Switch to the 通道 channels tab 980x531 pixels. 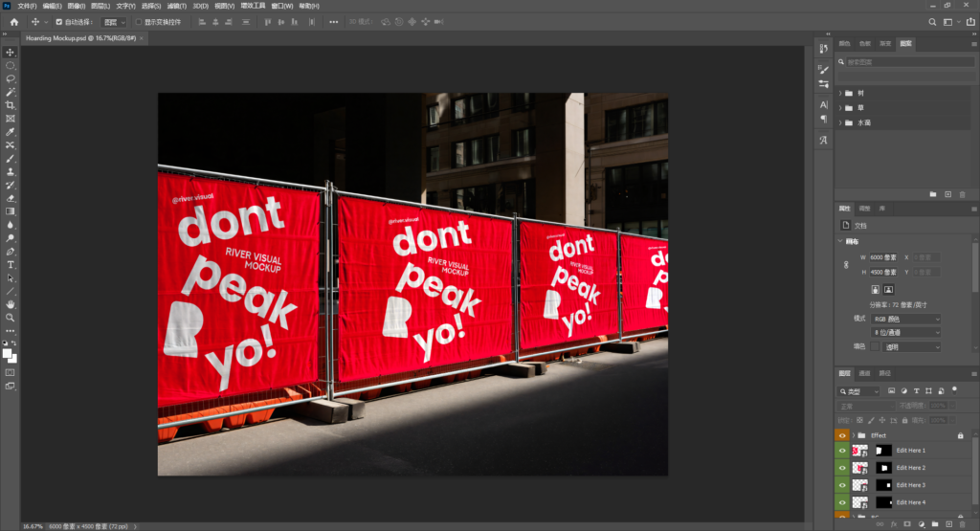(864, 373)
